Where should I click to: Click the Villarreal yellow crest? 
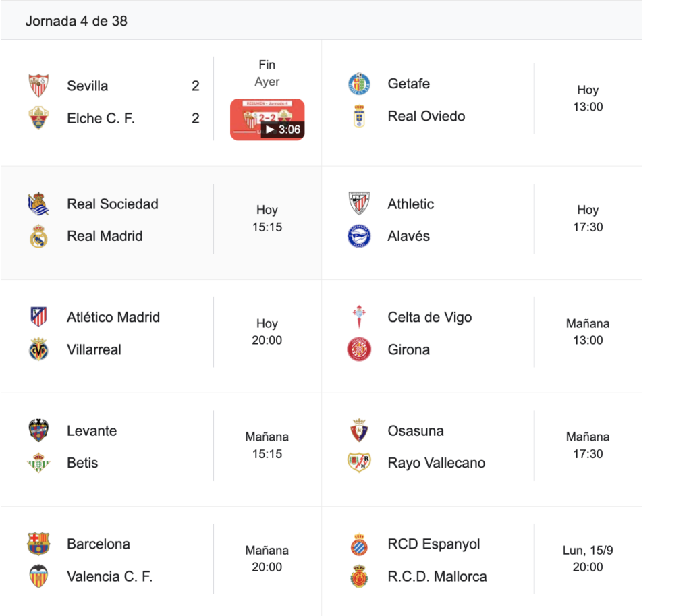(x=38, y=349)
